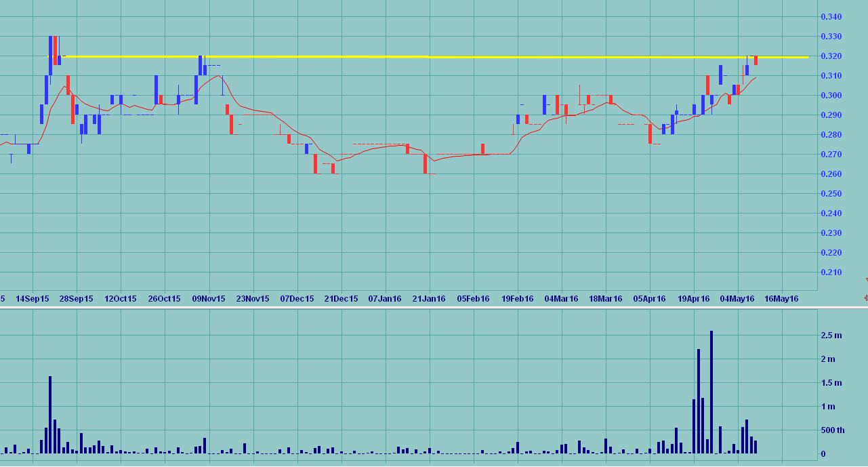
Task: Click the 12Oct15 date label
Action: click(x=121, y=299)
